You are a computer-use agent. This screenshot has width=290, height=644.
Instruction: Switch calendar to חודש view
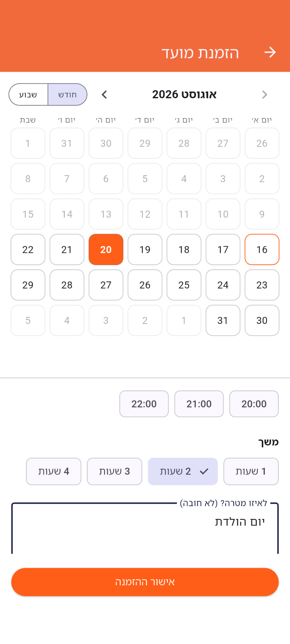click(67, 95)
